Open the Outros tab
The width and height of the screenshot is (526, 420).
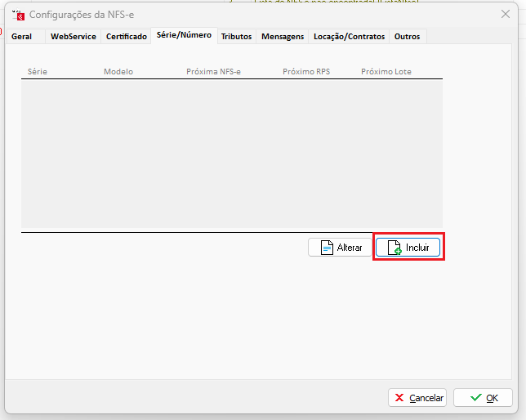click(408, 37)
